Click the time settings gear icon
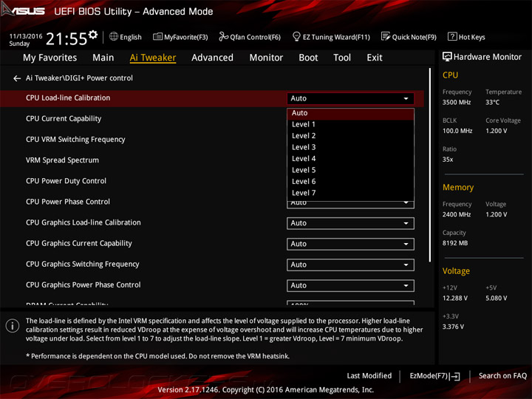This screenshot has width=532, height=399. click(93, 34)
